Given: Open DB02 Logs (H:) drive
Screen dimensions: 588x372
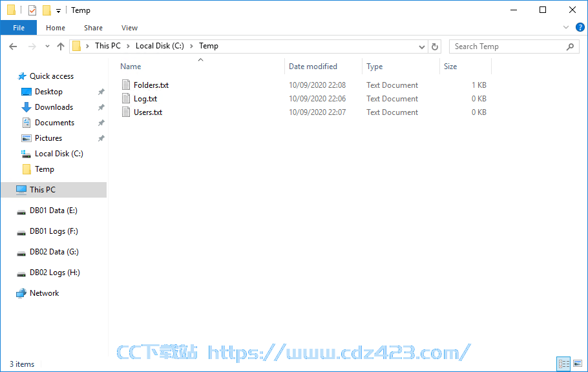Looking at the screenshot, I should point(55,273).
